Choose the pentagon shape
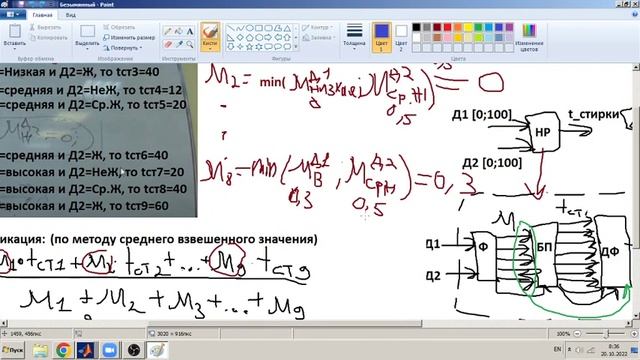 pos(249,38)
